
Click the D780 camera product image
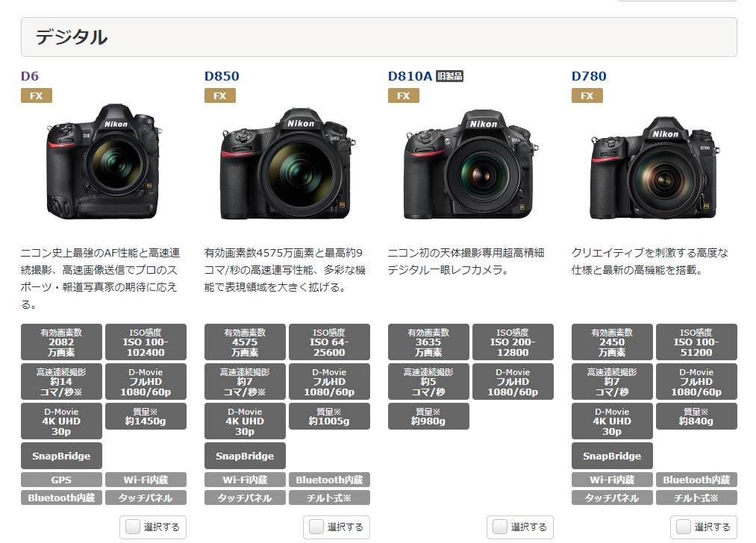coord(655,168)
